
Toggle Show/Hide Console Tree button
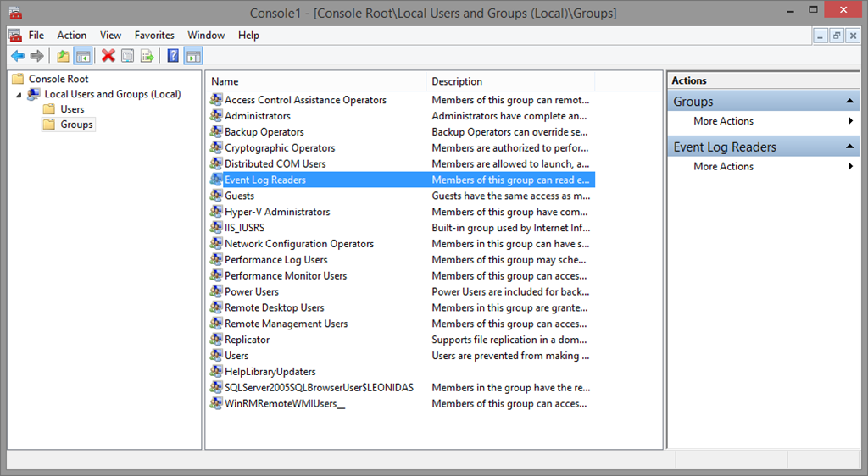click(83, 56)
